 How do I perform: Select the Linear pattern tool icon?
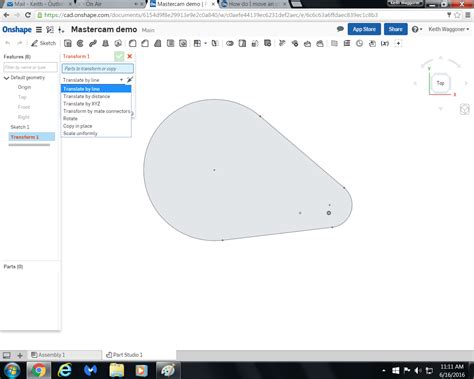click(x=197, y=43)
